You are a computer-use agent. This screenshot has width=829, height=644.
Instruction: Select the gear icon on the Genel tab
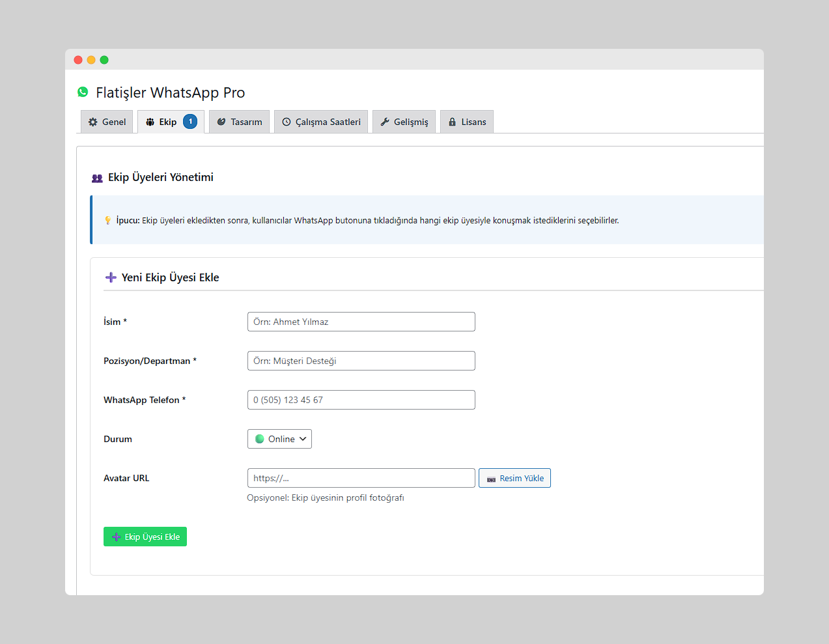[x=93, y=122]
